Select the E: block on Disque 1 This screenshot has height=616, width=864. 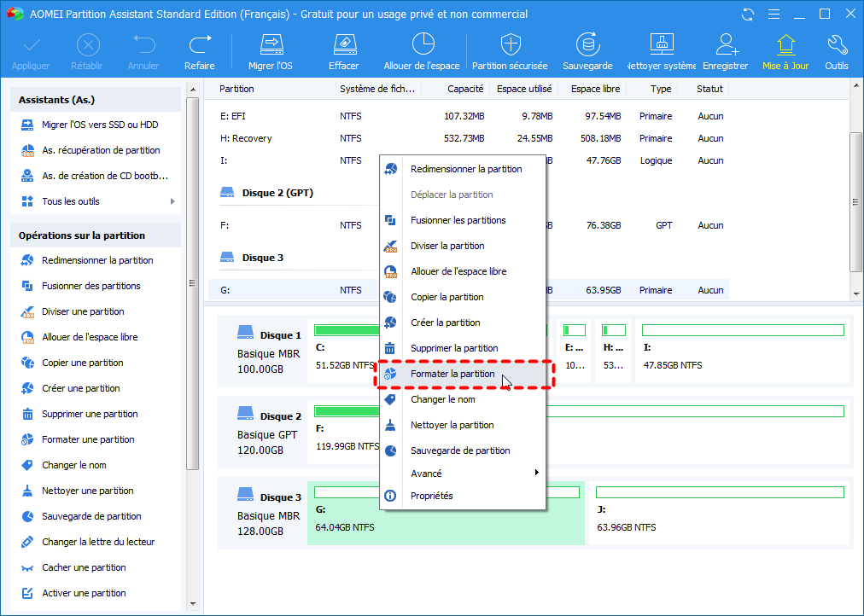coord(574,352)
